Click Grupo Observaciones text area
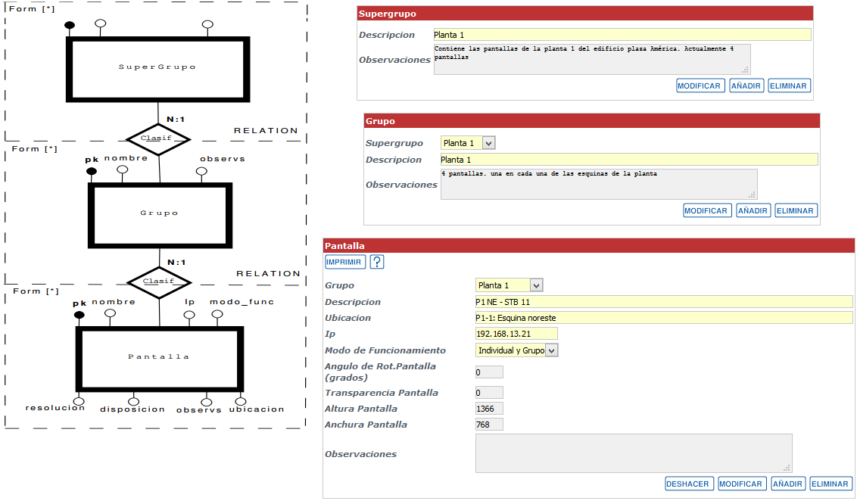The height and width of the screenshot is (504, 857). (599, 185)
